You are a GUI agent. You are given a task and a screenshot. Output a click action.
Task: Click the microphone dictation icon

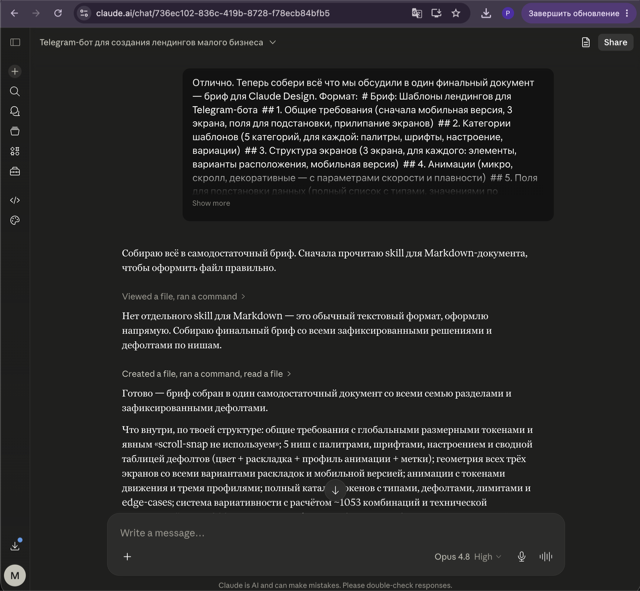521,557
